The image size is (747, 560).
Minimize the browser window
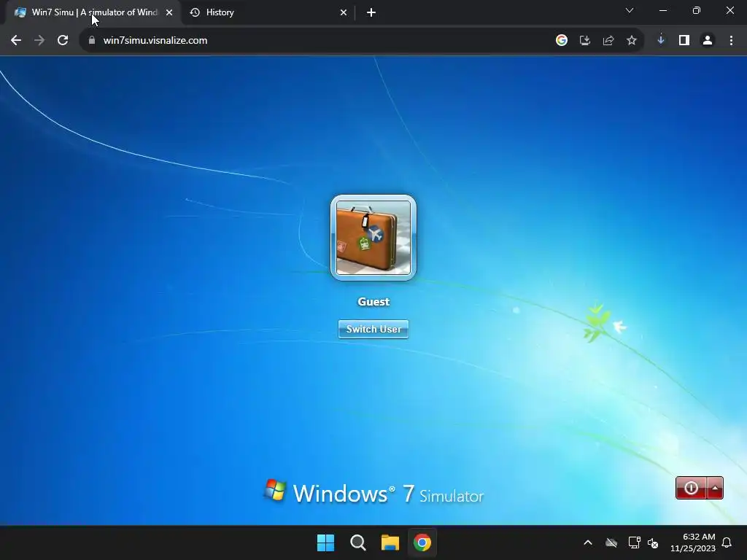pyautogui.click(x=662, y=10)
